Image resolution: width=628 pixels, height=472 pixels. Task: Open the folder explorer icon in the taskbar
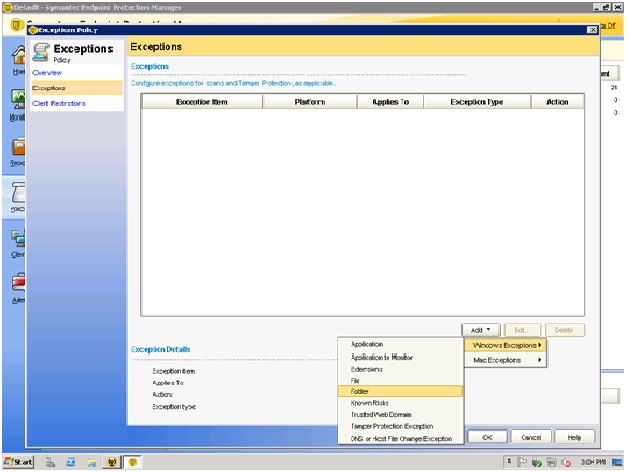(91, 462)
